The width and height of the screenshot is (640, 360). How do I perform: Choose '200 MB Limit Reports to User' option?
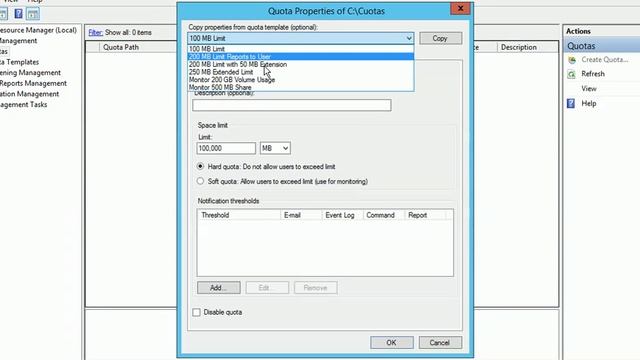click(x=300, y=57)
